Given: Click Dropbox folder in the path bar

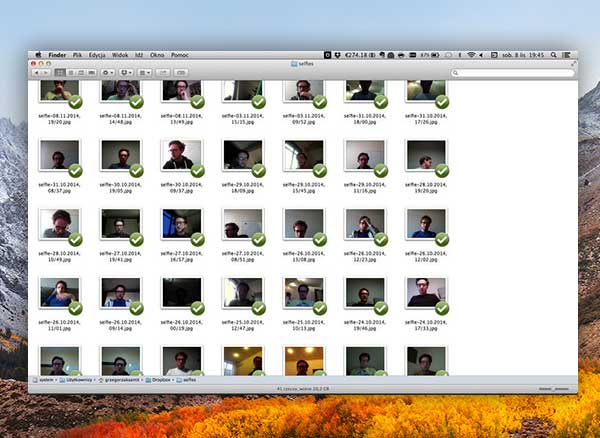Looking at the screenshot, I should pyautogui.click(x=159, y=380).
